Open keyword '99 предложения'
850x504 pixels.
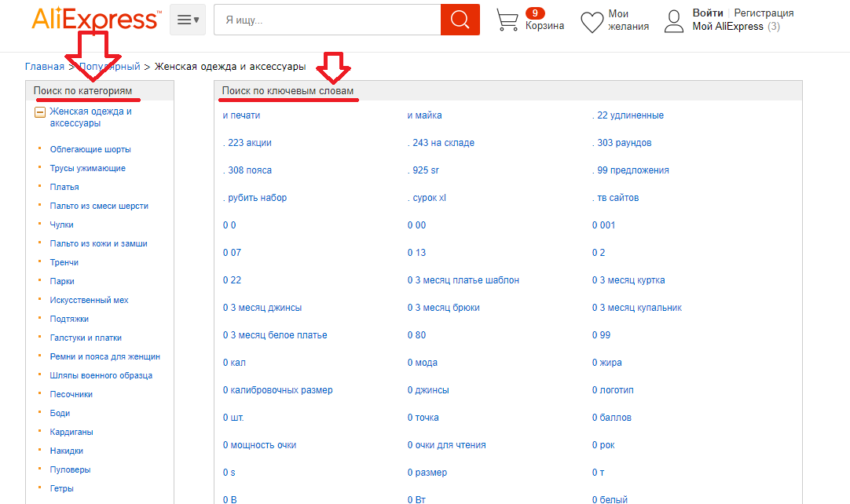click(x=631, y=170)
